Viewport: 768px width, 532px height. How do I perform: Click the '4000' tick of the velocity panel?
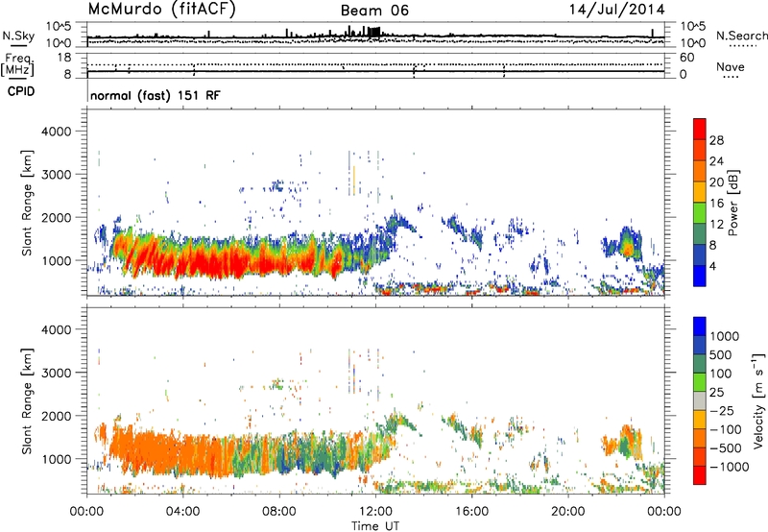pos(56,329)
